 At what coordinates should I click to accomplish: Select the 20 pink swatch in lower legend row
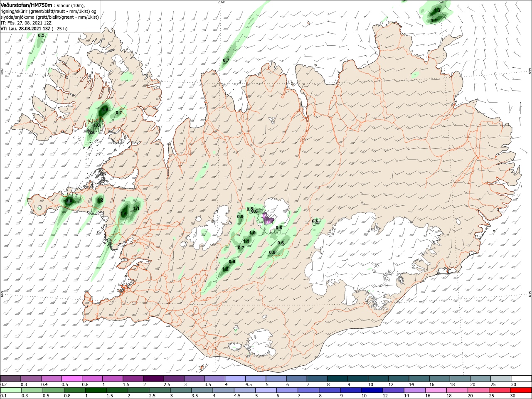point(479,390)
